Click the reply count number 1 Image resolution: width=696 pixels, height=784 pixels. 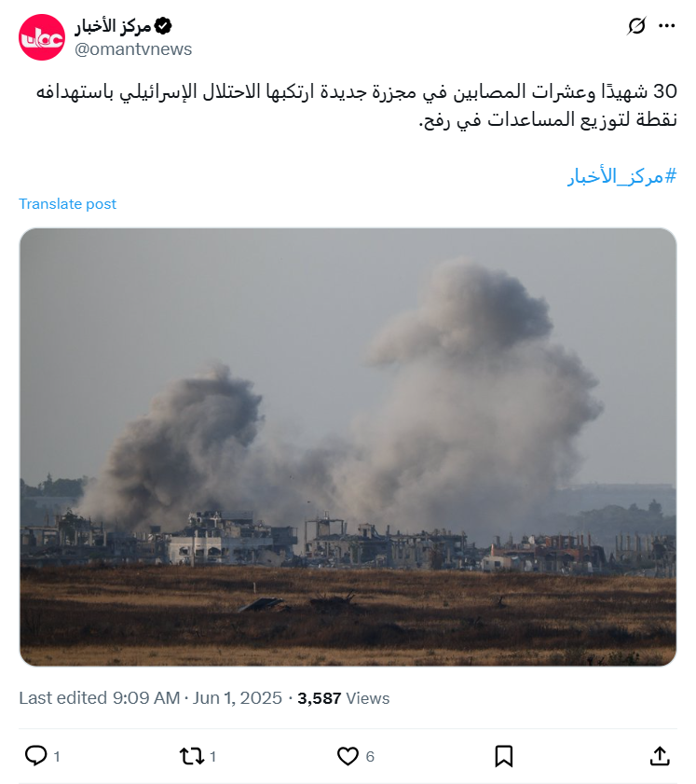pos(57,757)
